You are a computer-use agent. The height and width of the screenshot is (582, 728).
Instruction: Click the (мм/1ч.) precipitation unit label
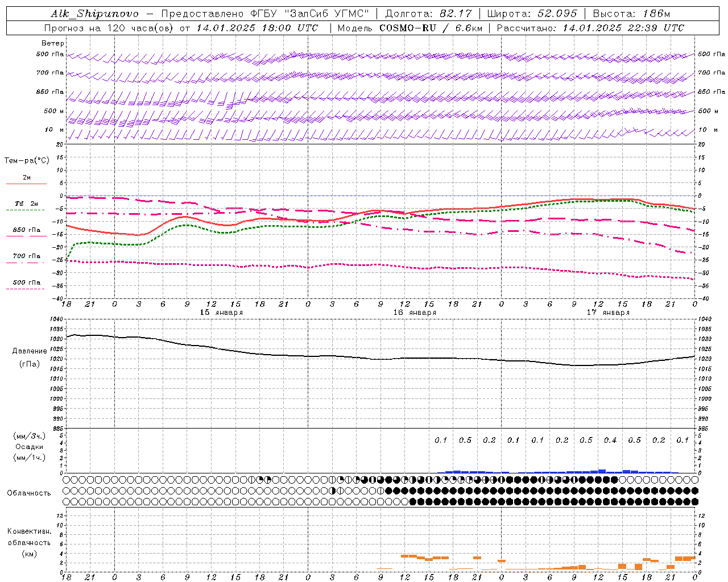tap(30, 458)
